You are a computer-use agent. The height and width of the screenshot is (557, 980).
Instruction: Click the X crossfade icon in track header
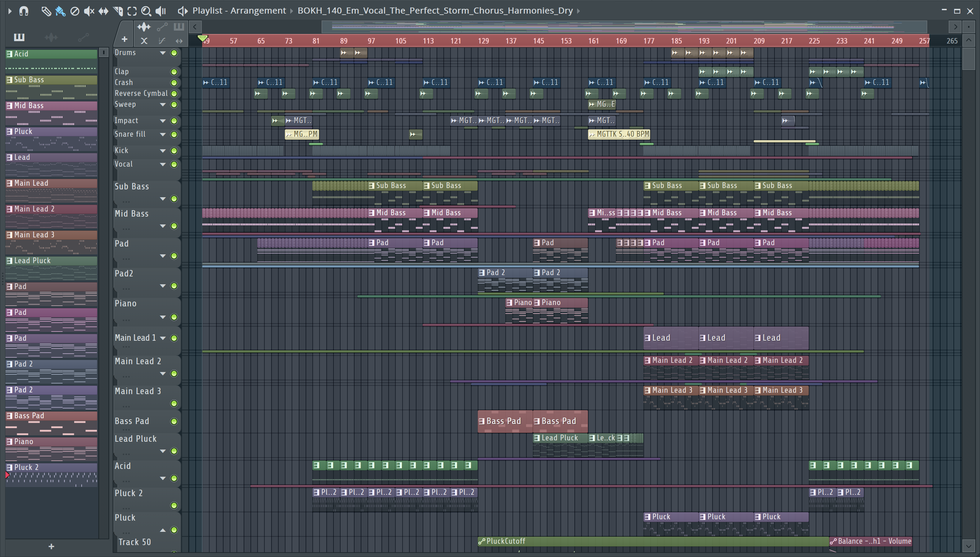click(144, 40)
